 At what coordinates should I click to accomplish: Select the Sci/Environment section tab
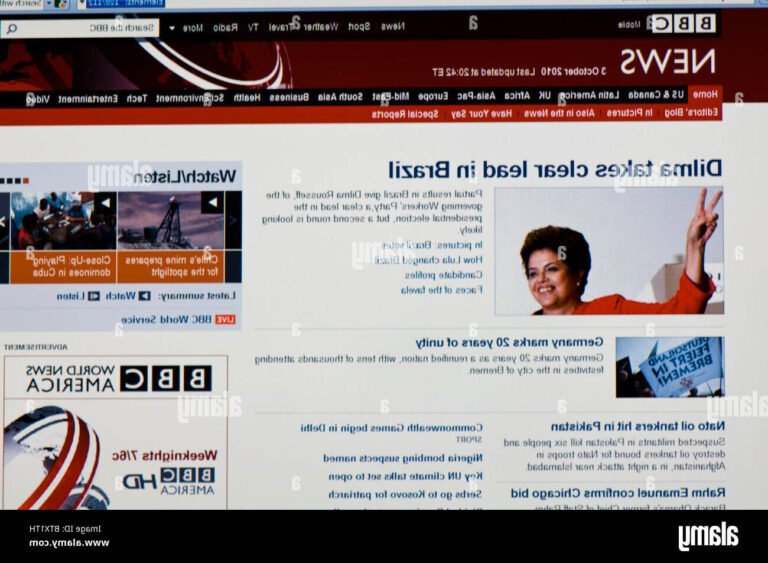click(x=190, y=98)
